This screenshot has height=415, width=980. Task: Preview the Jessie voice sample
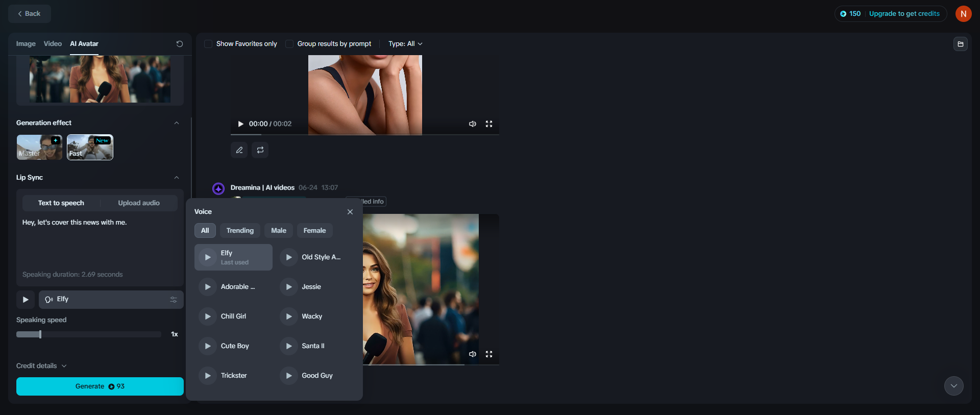point(289,287)
